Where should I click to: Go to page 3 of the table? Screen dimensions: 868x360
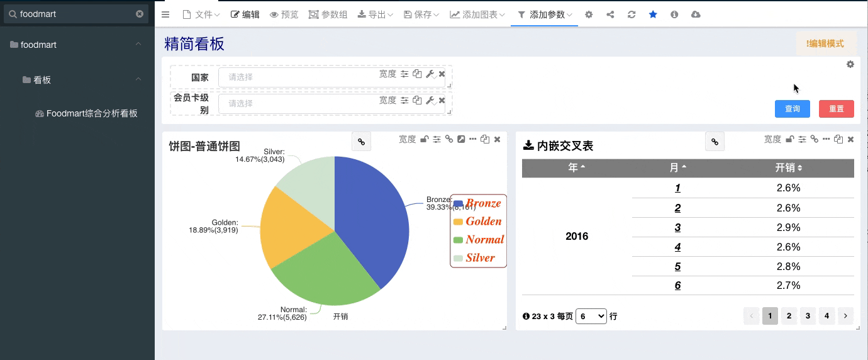click(x=808, y=316)
